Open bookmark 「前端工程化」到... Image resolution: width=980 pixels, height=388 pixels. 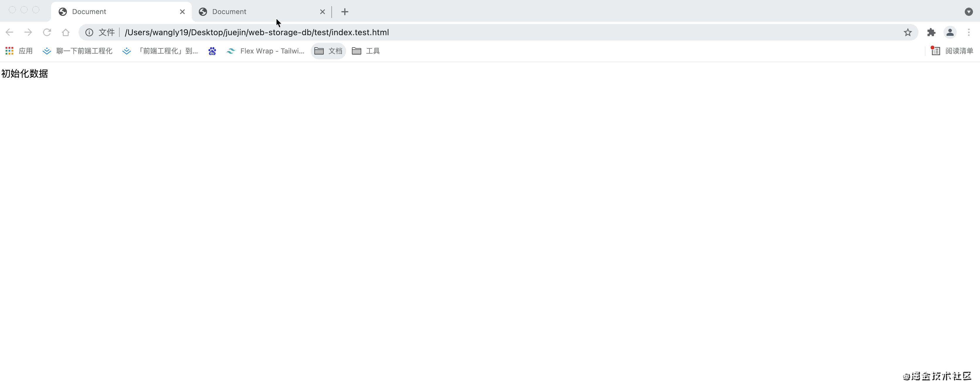(160, 51)
